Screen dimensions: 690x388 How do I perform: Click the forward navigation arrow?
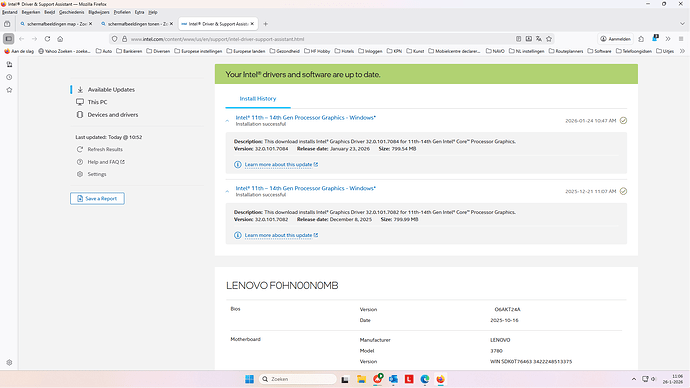click(34, 39)
